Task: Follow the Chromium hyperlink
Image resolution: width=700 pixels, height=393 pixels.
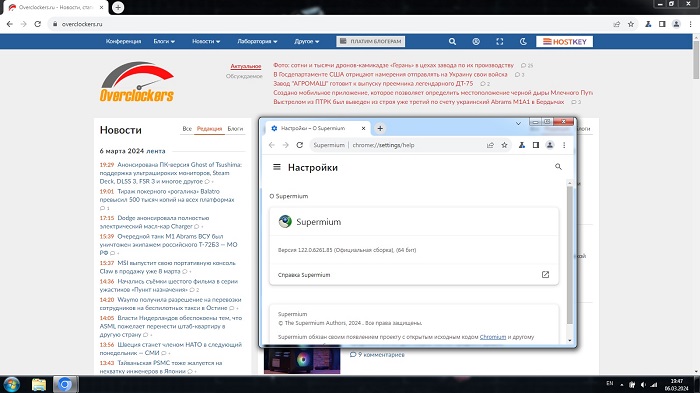Action: [x=493, y=337]
